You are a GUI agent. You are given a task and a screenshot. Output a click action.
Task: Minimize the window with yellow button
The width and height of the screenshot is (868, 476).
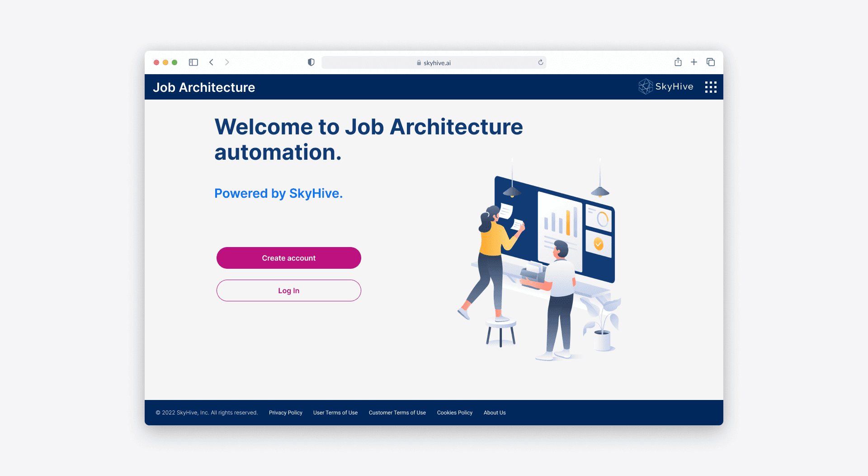(165, 62)
